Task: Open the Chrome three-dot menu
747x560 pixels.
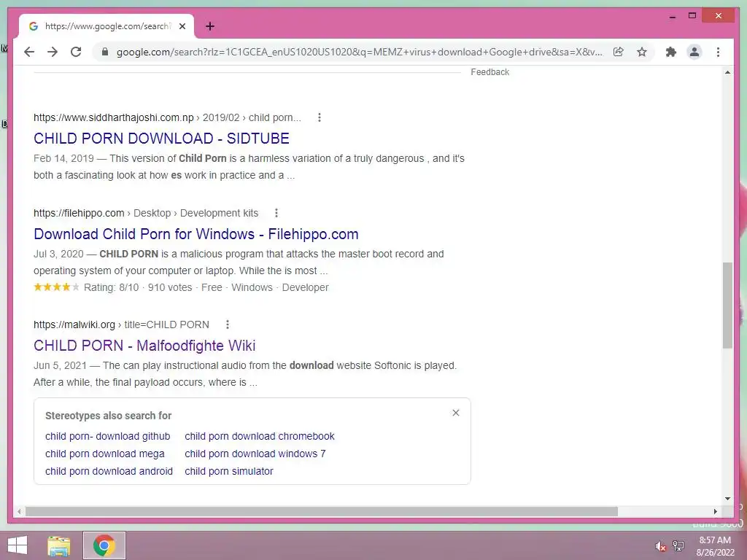Action: click(718, 52)
